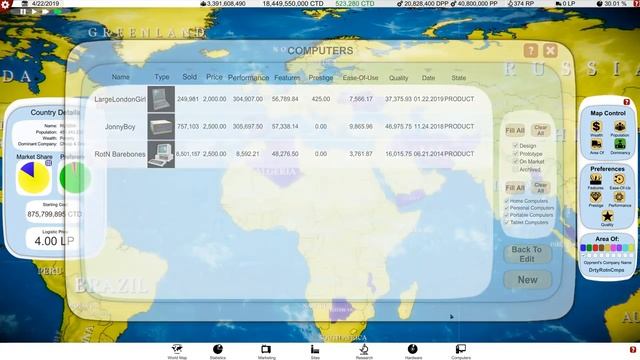Toggle the Portable Computers checkbox
640x360 pixels.
coord(507,215)
